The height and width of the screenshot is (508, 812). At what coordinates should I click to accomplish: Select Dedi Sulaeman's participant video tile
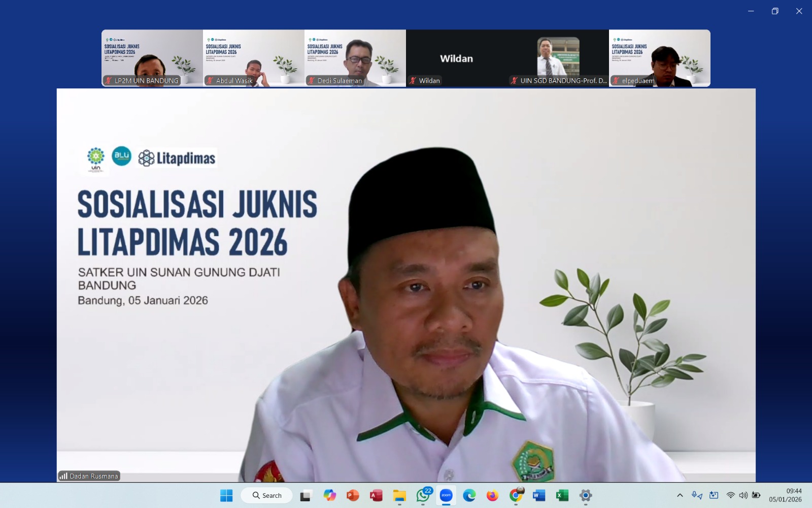pyautogui.click(x=355, y=58)
